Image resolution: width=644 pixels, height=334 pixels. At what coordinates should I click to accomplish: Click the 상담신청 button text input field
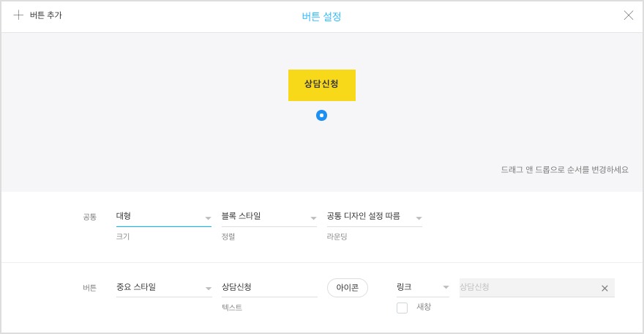click(x=268, y=287)
